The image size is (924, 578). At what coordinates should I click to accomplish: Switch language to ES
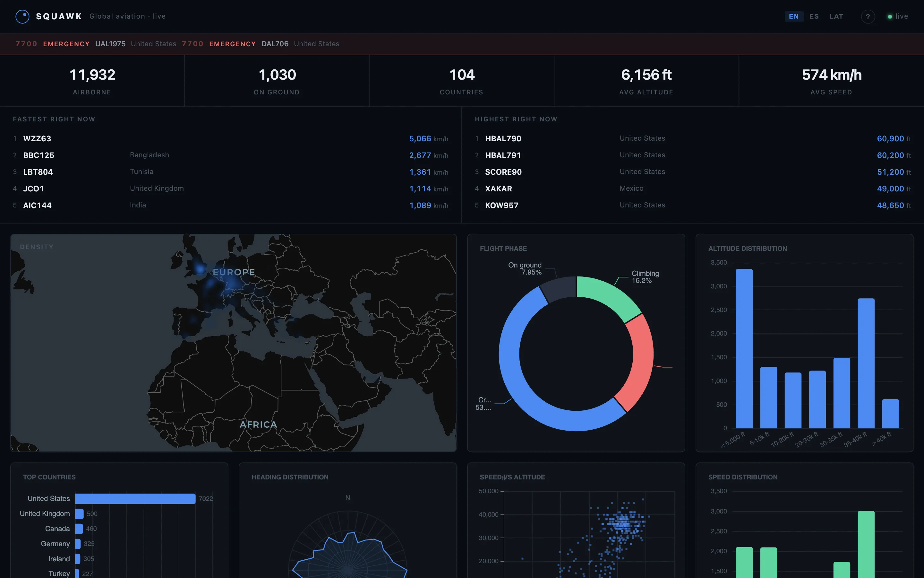tap(814, 16)
